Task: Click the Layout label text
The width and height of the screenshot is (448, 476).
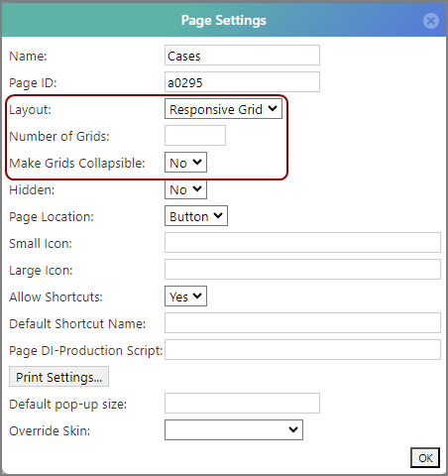Action: pos(30,110)
